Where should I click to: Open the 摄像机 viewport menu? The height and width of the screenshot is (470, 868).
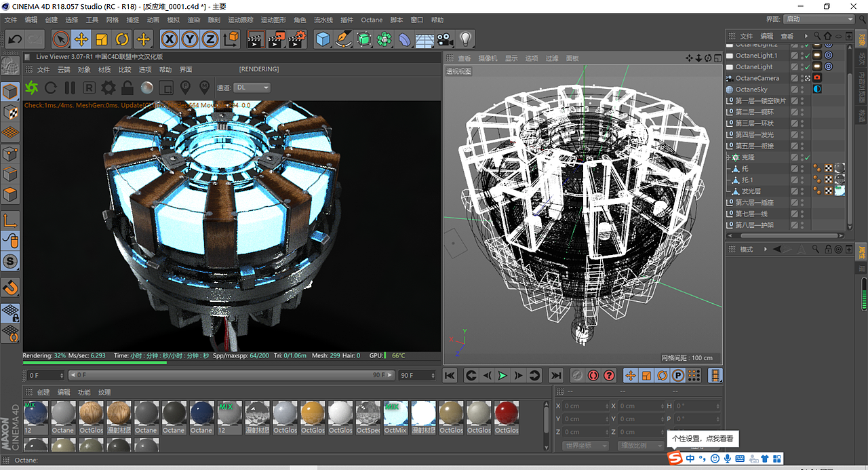[x=488, y=58]
